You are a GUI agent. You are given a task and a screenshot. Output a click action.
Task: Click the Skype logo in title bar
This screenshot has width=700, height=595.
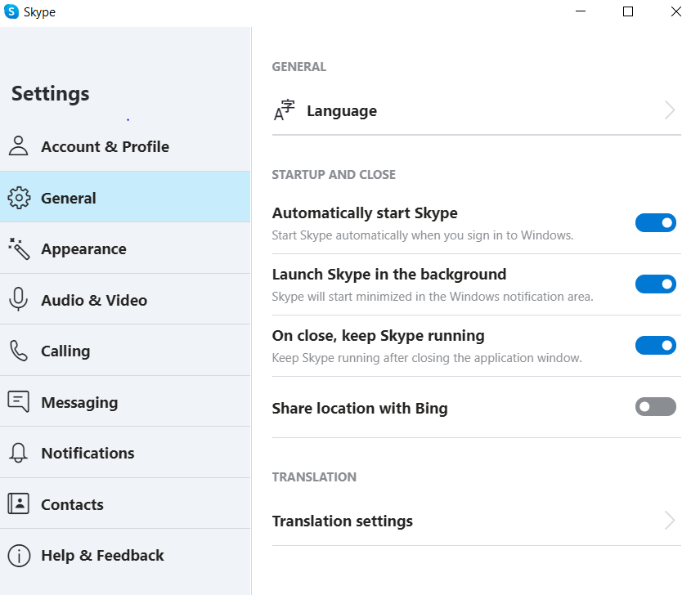(x=11, y=11)
